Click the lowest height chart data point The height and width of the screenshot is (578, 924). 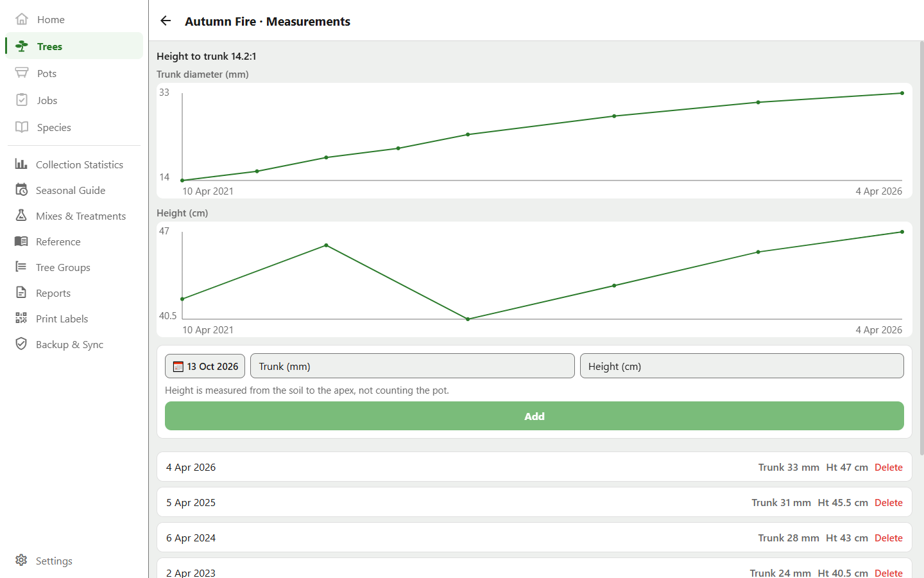pos(468,319)
